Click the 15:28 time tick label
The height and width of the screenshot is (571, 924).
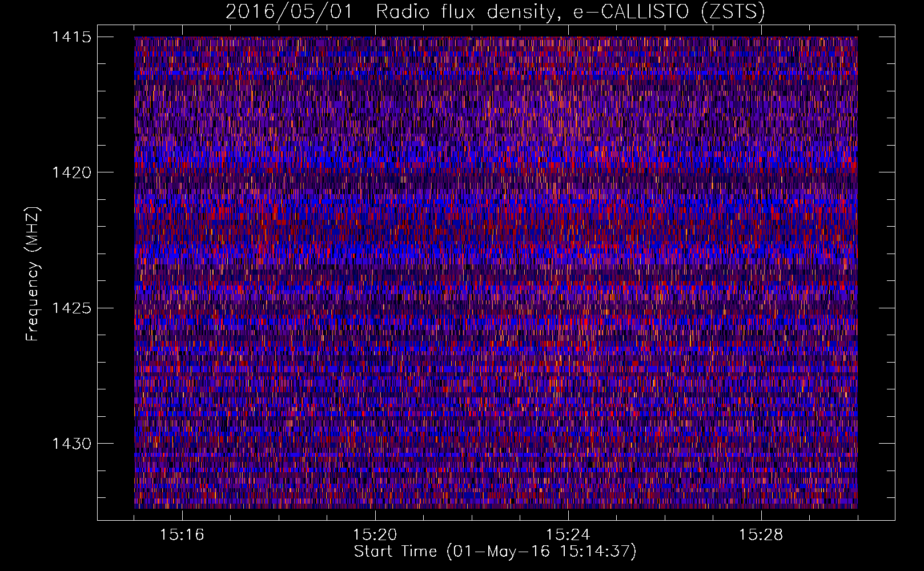pyautogui.click(x=761, y=535)
